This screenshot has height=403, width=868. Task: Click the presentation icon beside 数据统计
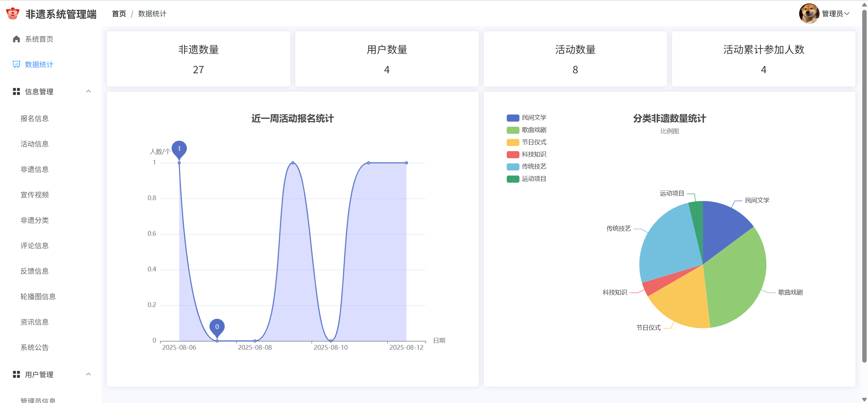click(x=16, y=64)
